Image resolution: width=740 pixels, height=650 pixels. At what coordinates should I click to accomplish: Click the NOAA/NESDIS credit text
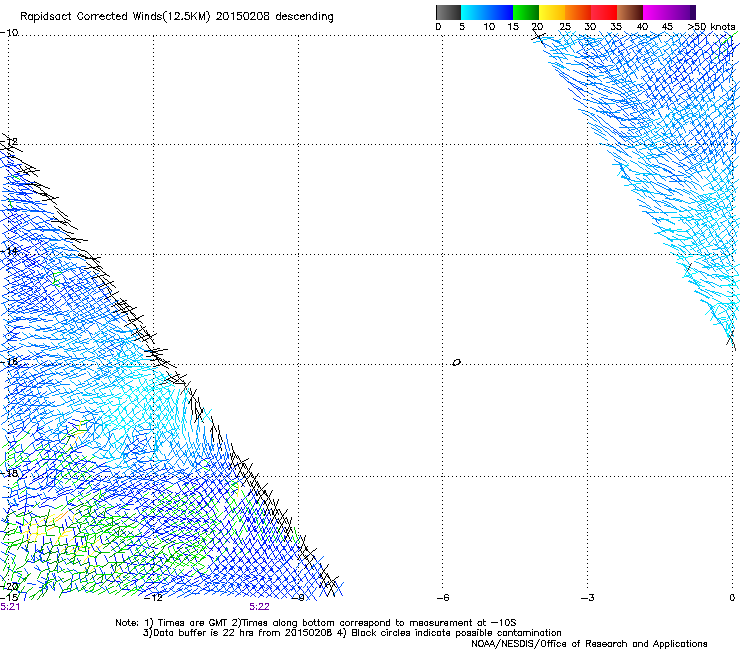point(589,644)
